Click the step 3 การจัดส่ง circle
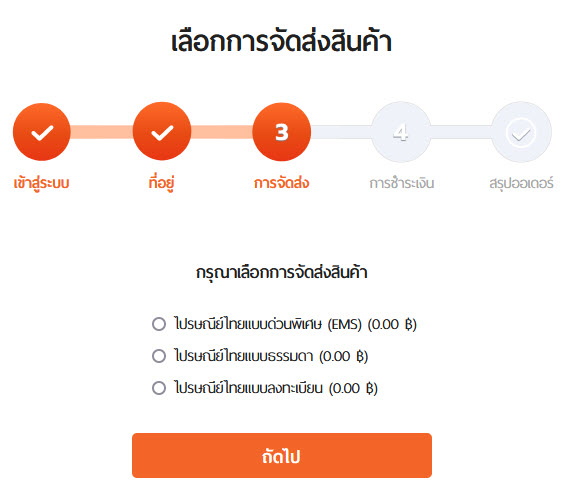 (282, 132)
